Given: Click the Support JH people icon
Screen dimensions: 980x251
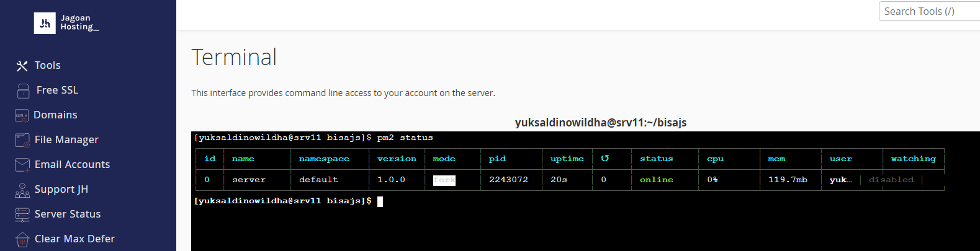Looking at the screenshot, I should [x=22, y=190].
